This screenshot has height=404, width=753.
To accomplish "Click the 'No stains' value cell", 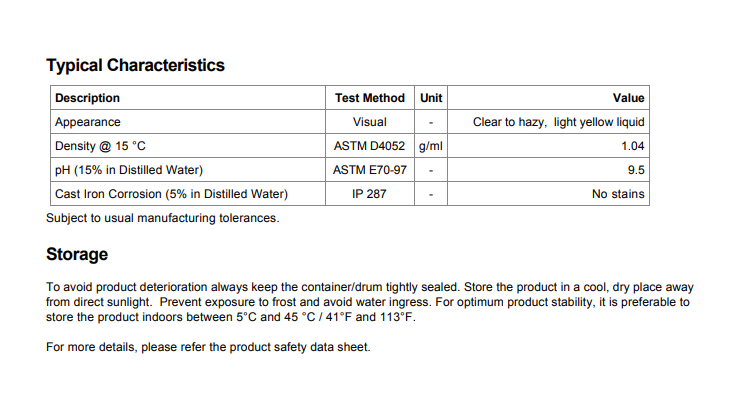I will click(x=618, y=194).
